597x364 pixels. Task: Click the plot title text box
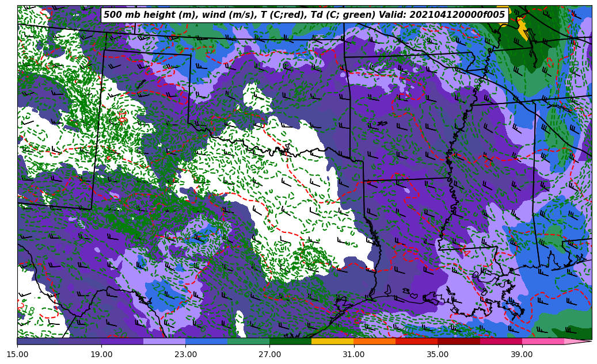click(x=304, y=15)
